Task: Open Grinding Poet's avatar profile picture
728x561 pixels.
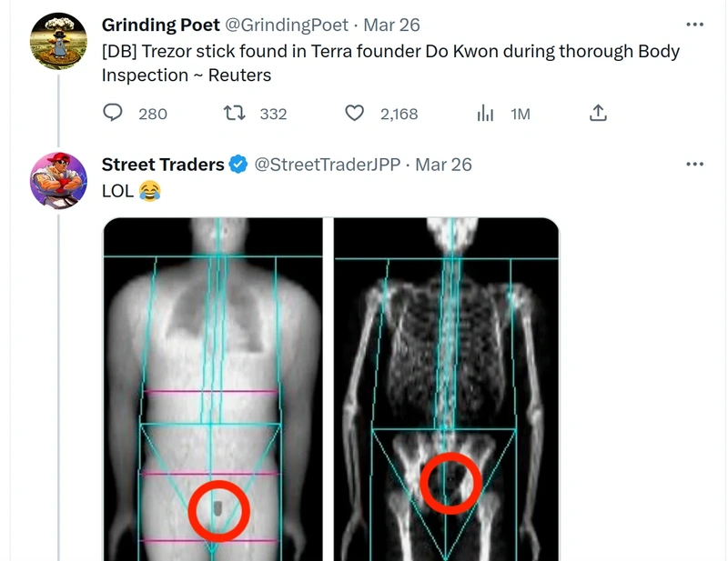Action: [x=58, y=42]
